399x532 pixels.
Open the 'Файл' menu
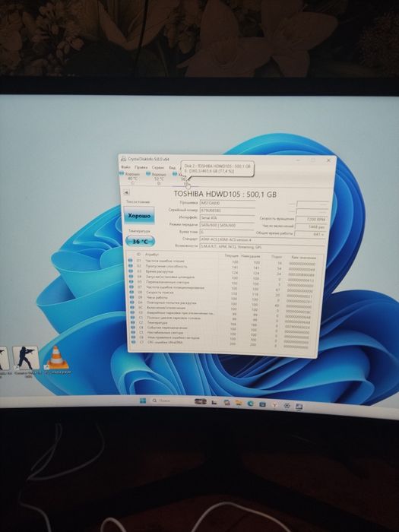coord(125,167)
